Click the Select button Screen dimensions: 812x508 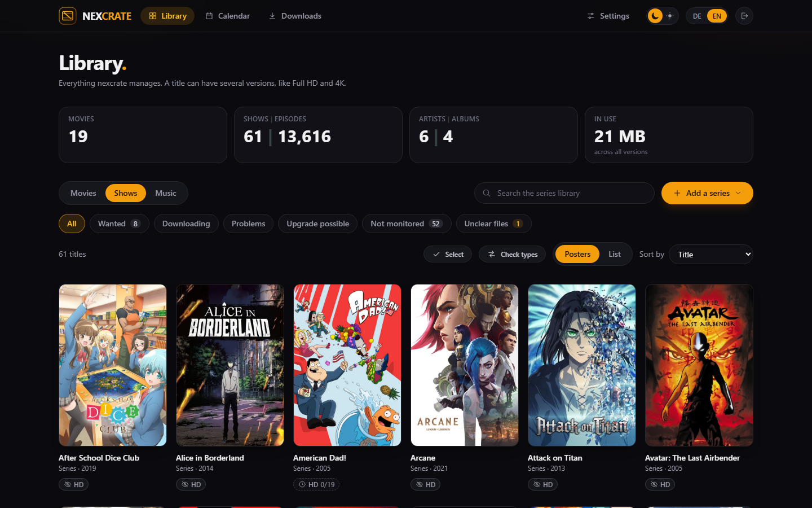coord(448,255)
